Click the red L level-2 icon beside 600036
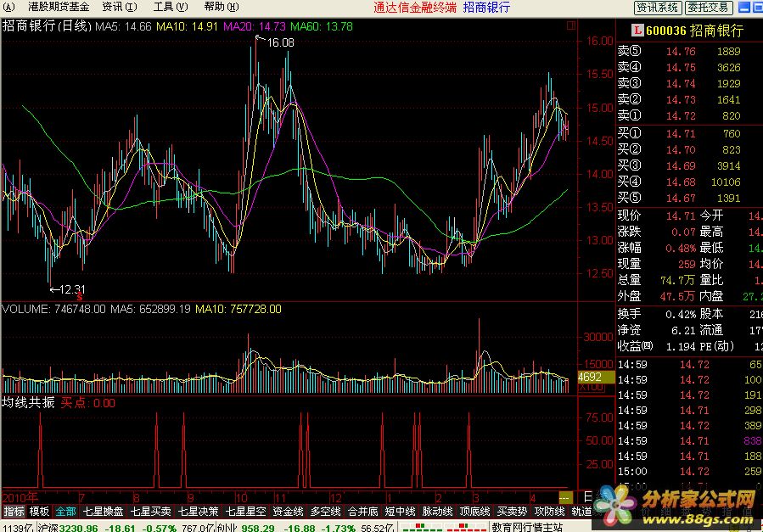 (x=637, y=31)
